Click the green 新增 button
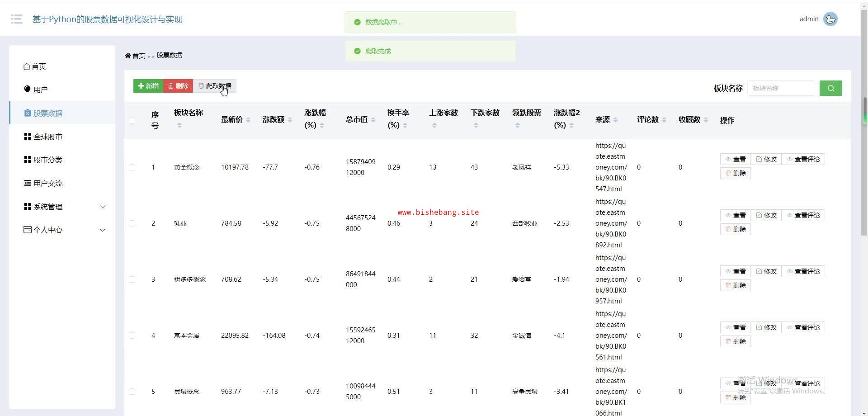868x416 pixels. (148, 86)
